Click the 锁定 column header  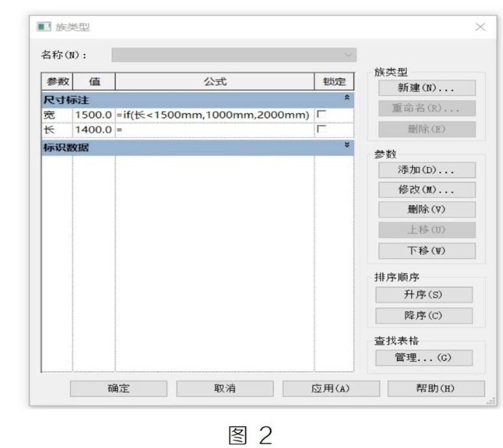pos(334,81)
